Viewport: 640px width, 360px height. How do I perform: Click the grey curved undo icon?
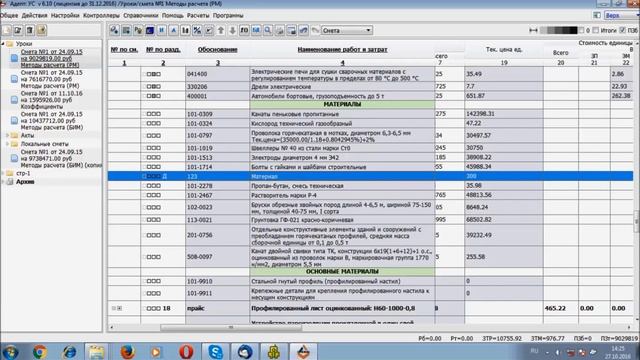[315, 30]
